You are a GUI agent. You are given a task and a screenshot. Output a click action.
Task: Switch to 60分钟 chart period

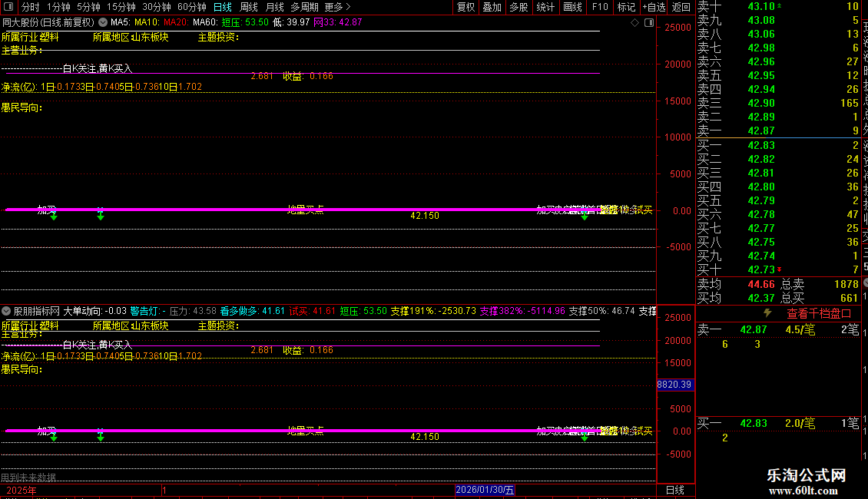tap(192, 7)
